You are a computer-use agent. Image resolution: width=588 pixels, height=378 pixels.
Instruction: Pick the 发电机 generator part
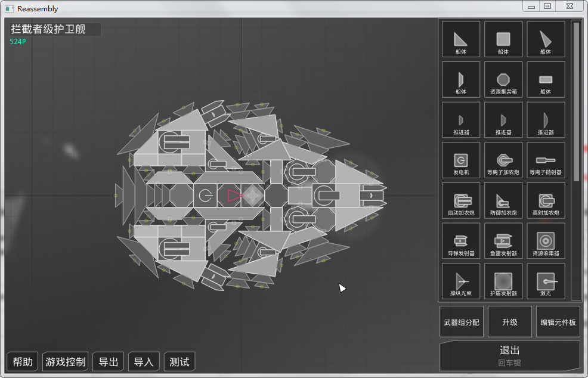point(461,160)
